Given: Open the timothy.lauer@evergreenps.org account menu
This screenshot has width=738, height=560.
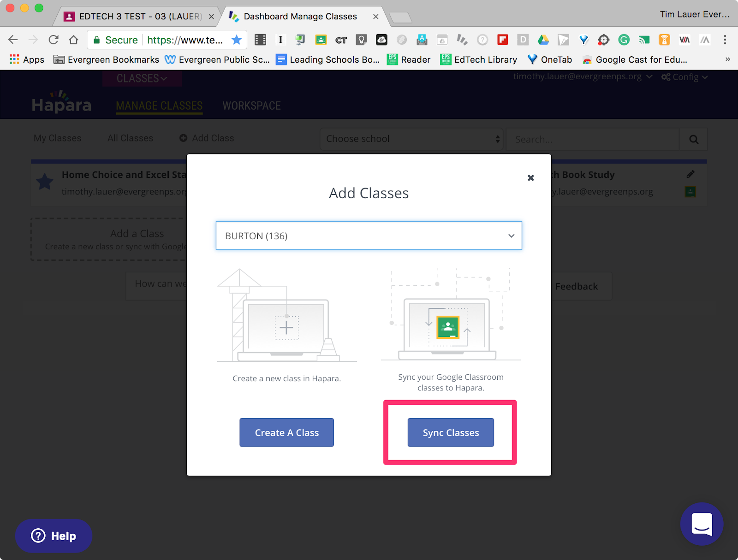Looking at the screenshot, I should pyautogui.click(x=583, y=77).
